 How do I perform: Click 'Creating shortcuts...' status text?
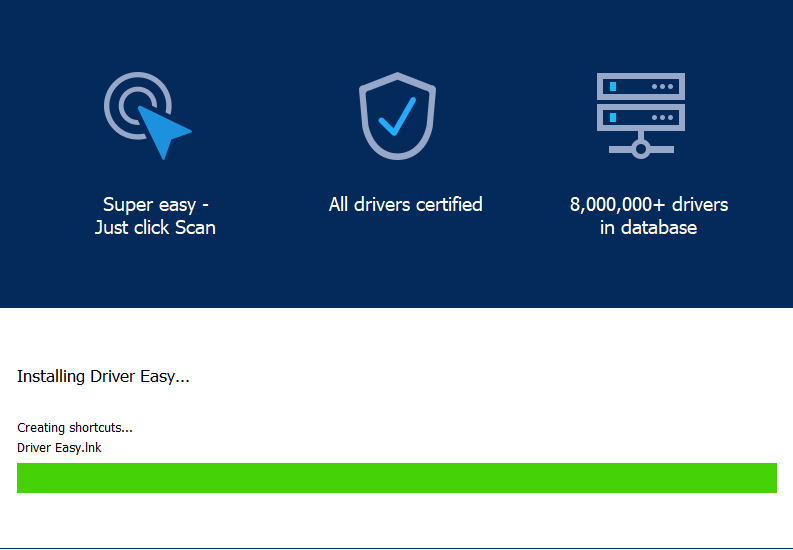75,428
